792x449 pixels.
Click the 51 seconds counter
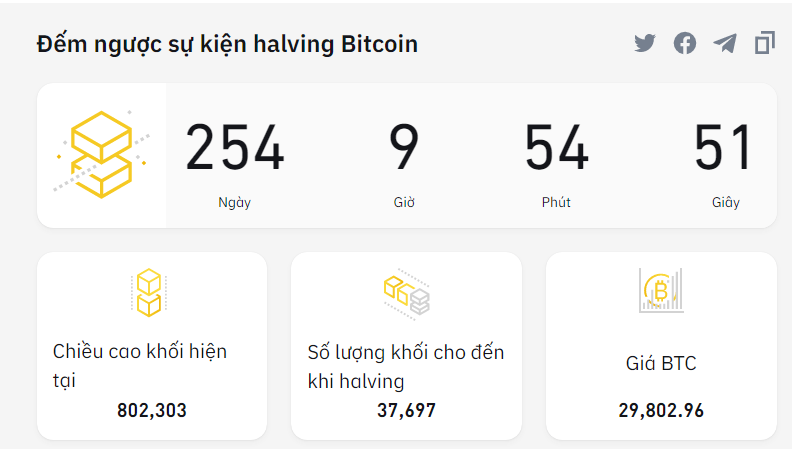point(723,148)
